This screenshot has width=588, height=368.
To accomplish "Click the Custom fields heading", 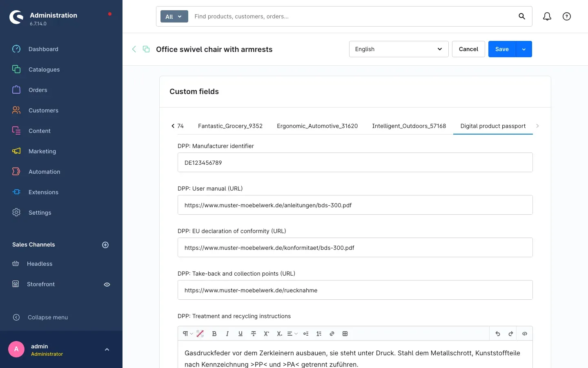I will point(194,92).
